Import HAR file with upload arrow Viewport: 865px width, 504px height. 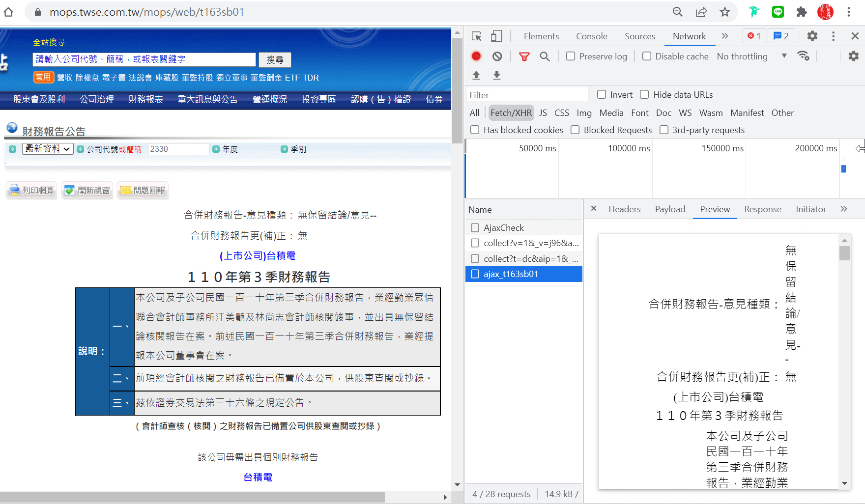click(x=476, y=75)
